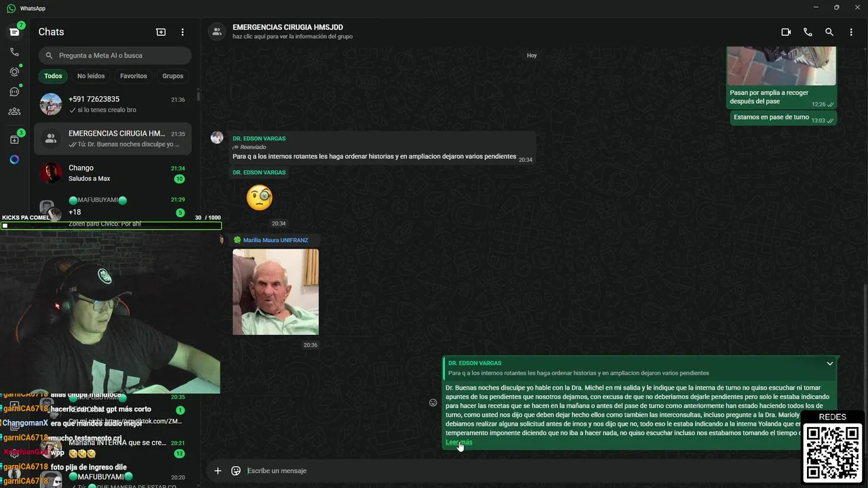The width and height of the screenshot is (868, 488).
Task: Select the Grupos chat filter
Action: click(x=173, y=76)
